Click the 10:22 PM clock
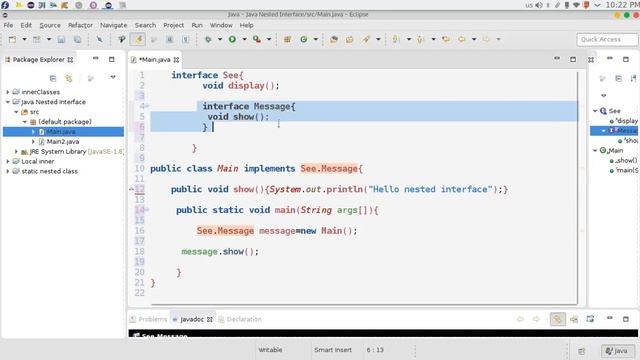 622,5
